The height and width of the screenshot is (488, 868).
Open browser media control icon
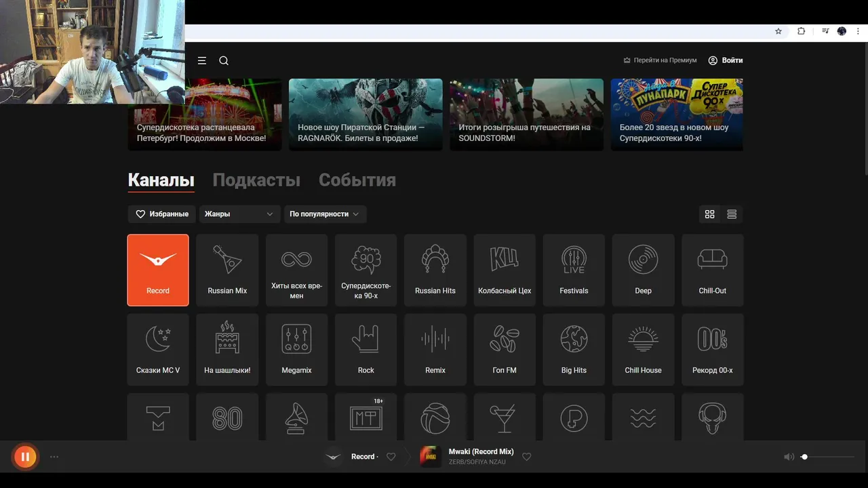825,31
